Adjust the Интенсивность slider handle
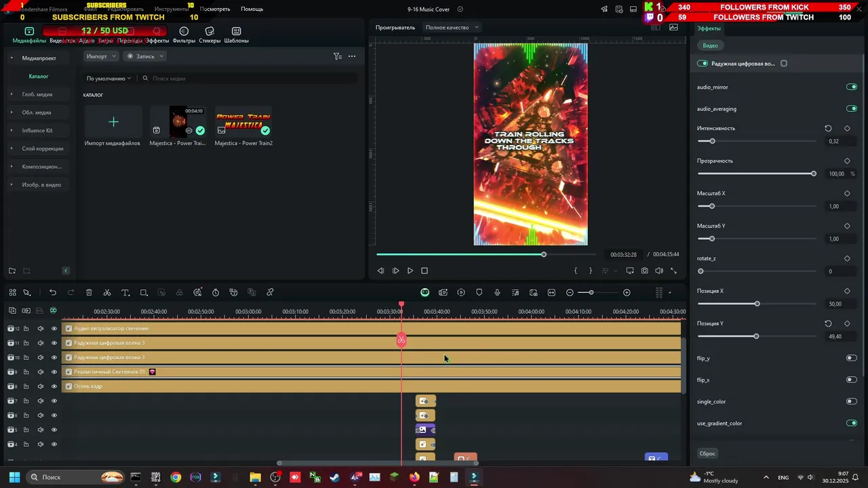This screenshot has height=488, width=868. tap(712, 141)
